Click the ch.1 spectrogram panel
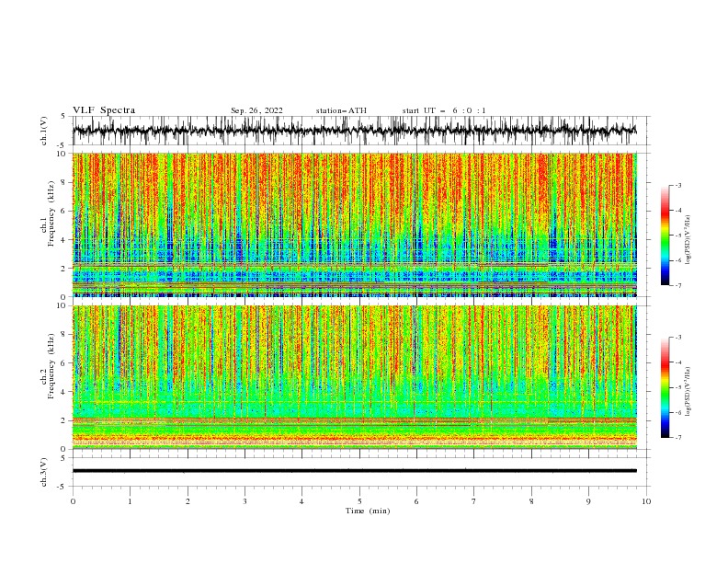This screenshot has height=563, width=728. [355, 224]
